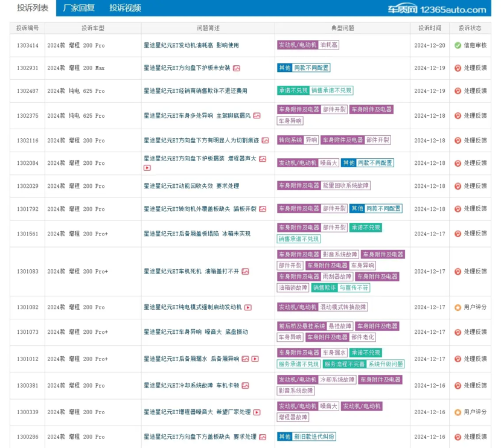This screenshot has width=501, height=448.
Task: Click 处理反馈 status icon for 1300286
Action: pos(458,437)
